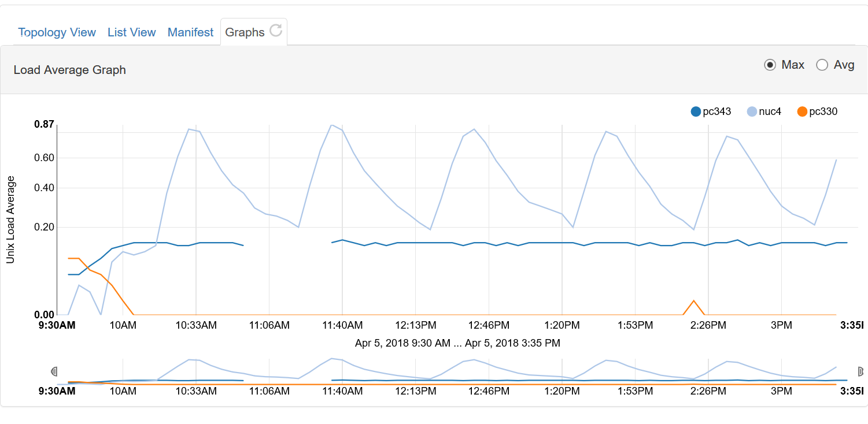The height and width of the screenshot is (424, 868).
Task: Select the Max radio button
Action: point(770,65)
